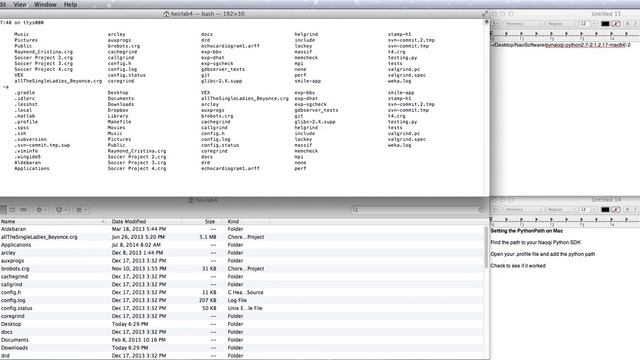Open font family dropdown in Untitled 14
Image resolution: width=640 pixels, height=360 pixels.
point(523,209)
